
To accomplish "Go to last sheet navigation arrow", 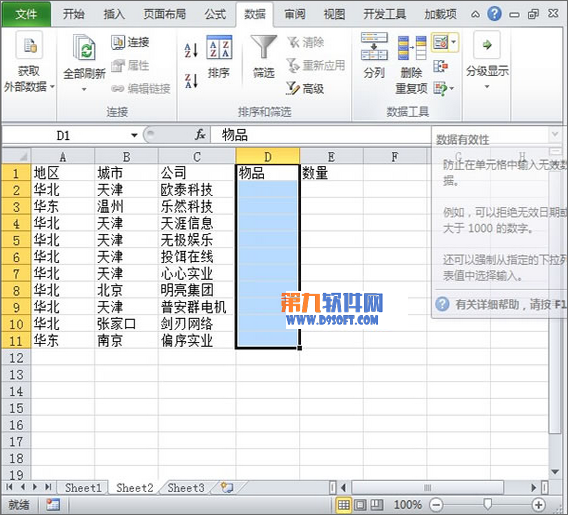I will 48,487.
